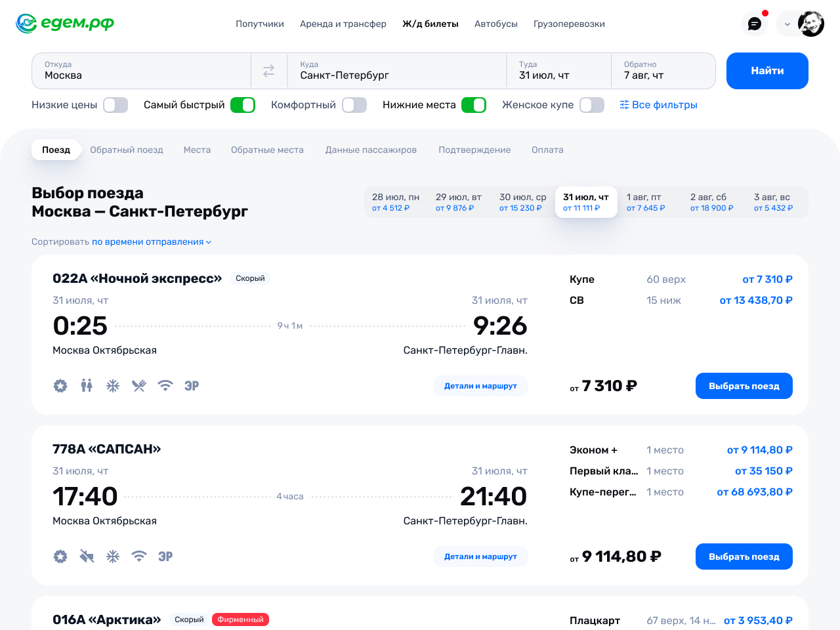
Task: Click the no-pets icon on САПСАН
Action: (87, 556)
